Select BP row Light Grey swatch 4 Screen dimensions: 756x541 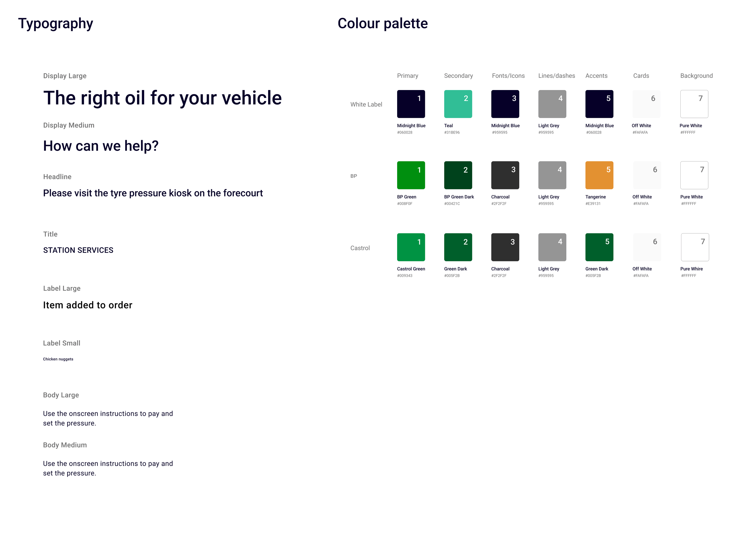552,175
